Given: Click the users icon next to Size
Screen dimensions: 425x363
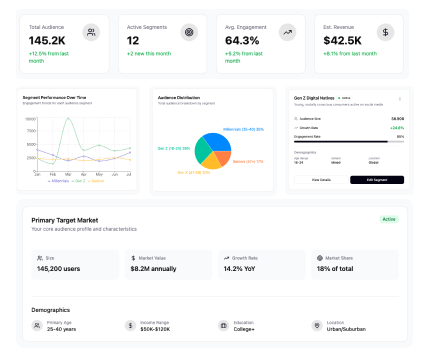Looking at the screenshot, I should [40, 258].
